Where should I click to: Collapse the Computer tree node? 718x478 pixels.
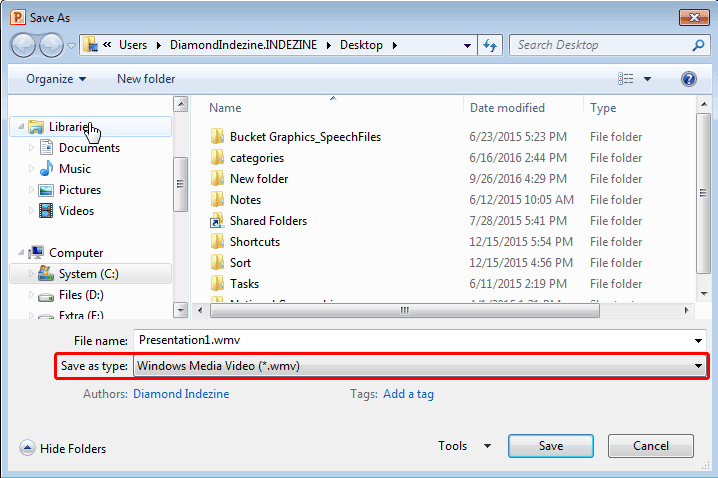tap(21, 252)
